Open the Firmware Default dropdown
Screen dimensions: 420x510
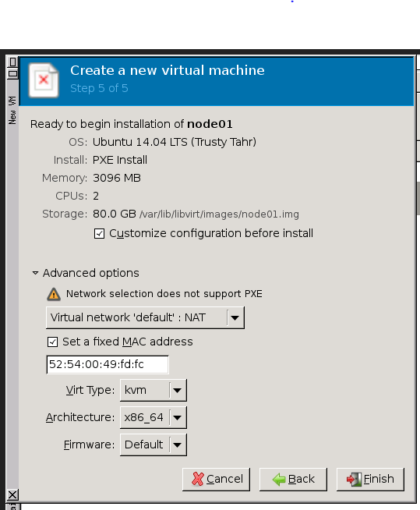click(153, 444)
